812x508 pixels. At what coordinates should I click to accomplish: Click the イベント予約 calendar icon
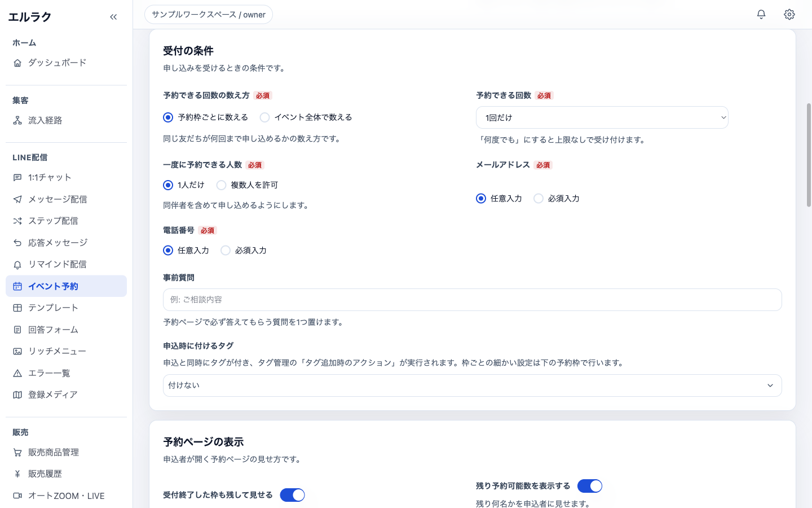tap(17, 286)
